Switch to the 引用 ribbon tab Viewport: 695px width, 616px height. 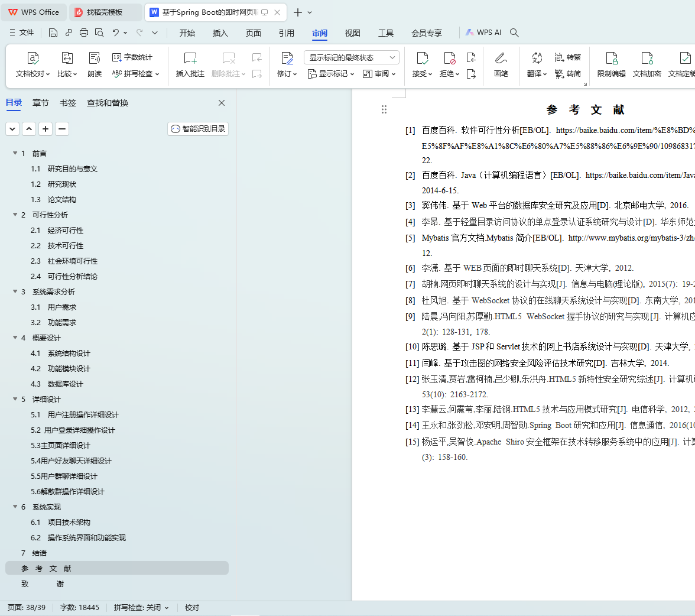pos(286,33)
